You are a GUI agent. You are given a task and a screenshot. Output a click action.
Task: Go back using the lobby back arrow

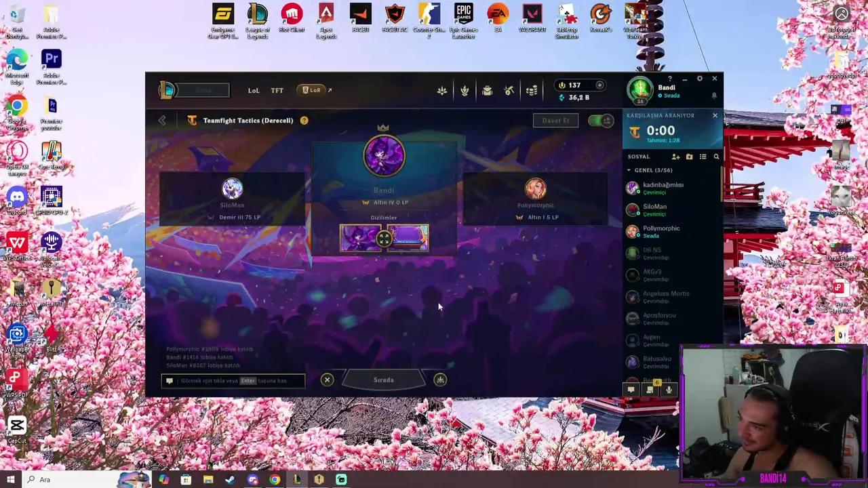pos(161,121)
